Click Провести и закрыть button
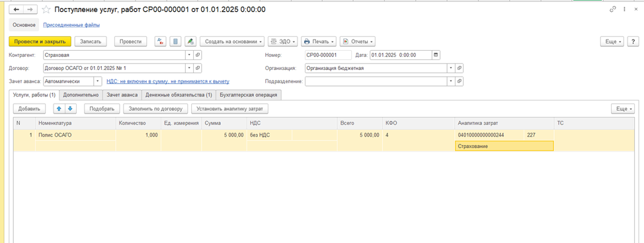Screen dimensions: 644x243 click(x=40, y=42)
